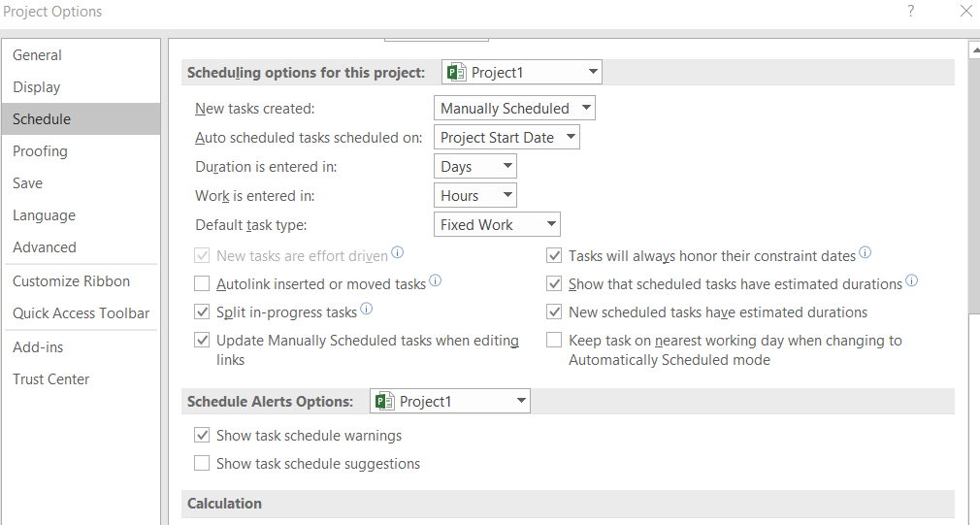Click info icon next to Autolink inserted tasks
The width and height of the screenshot is (980, 525).
[x=436, y=282]
